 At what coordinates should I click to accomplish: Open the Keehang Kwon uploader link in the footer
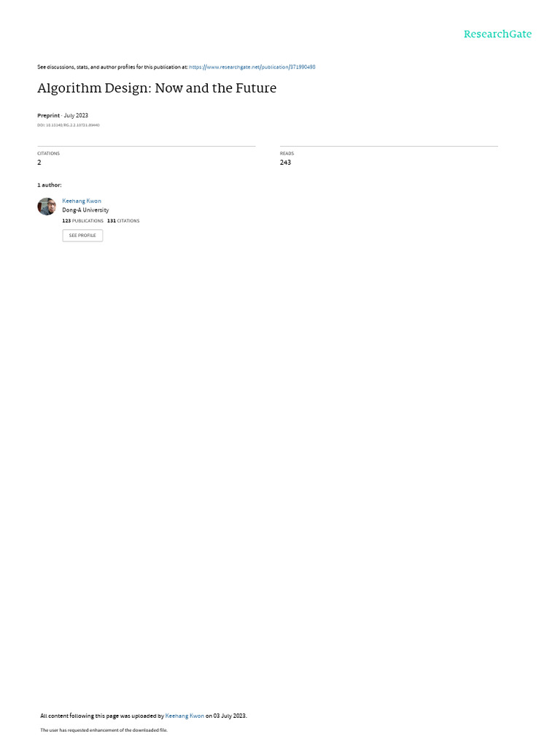(184, 716)
